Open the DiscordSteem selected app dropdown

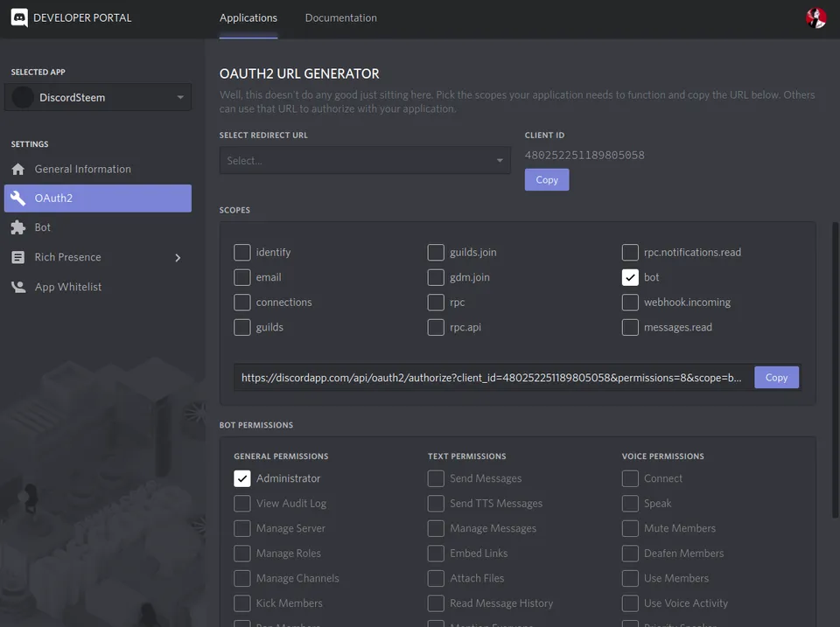(x=97, y=97)
